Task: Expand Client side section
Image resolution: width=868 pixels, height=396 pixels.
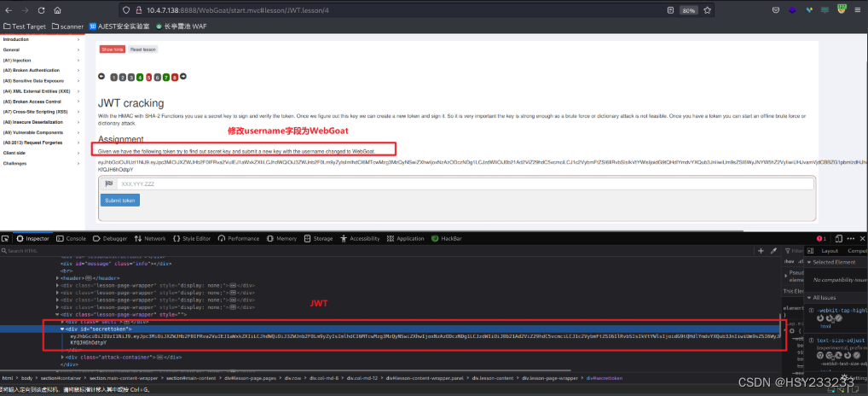Action: (x=42, y=153)
